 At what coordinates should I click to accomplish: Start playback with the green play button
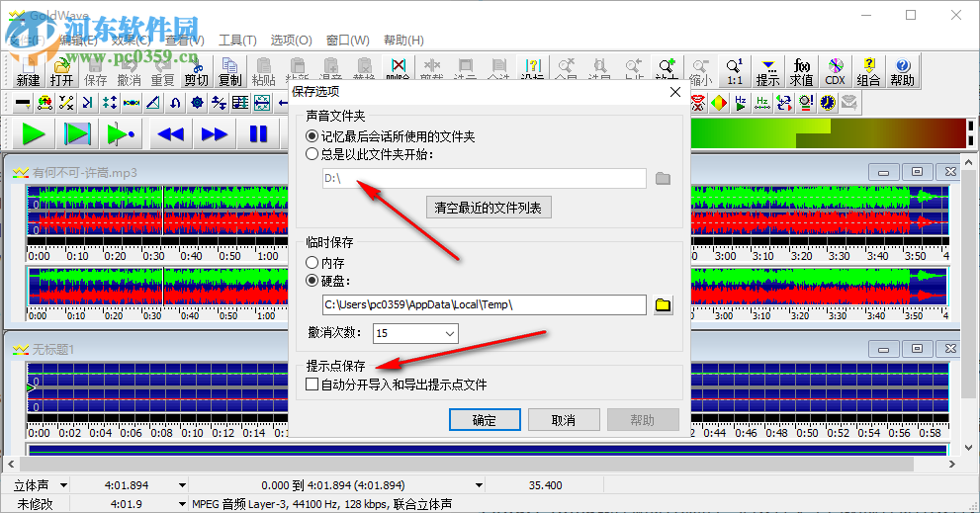(x=33, y=133)
